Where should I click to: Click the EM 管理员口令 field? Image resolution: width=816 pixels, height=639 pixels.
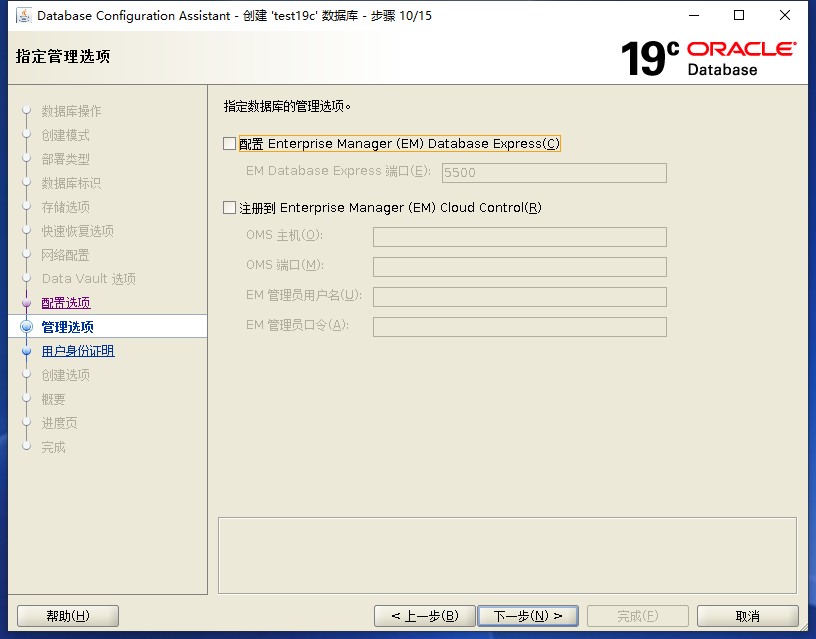pos(519,327)
